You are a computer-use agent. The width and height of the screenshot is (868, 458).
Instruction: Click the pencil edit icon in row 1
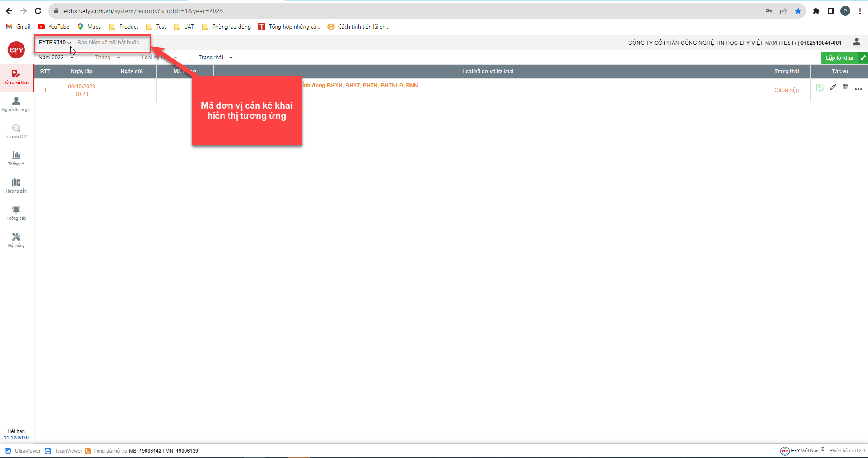point(833,87)
